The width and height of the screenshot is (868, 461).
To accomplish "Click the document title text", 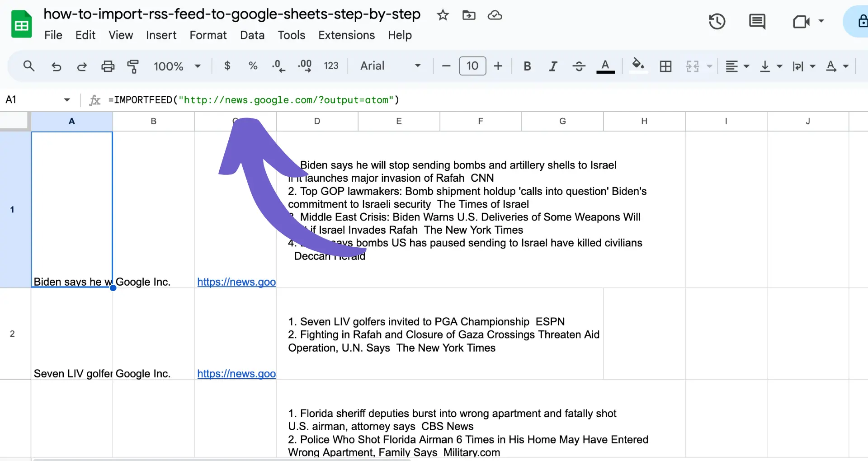I will click(x=232, y=14).
